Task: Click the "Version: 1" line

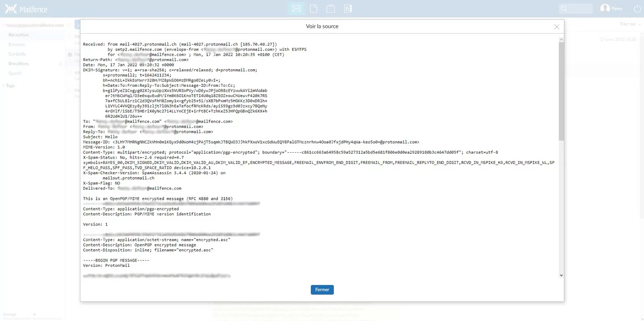Action: pos(95,224)
